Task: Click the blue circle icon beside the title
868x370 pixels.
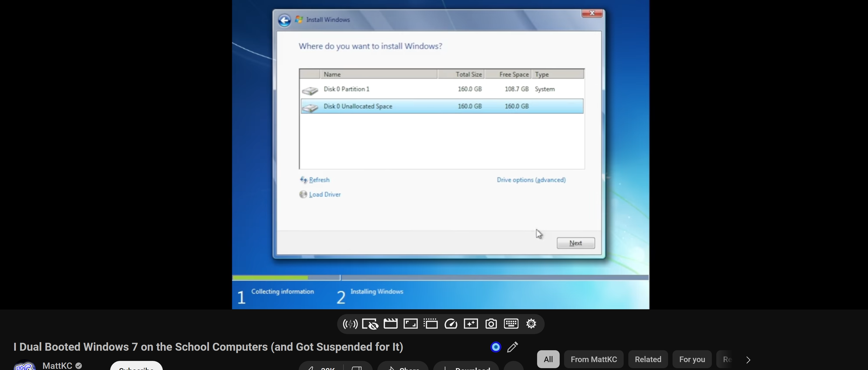Action: pos(496,347)
